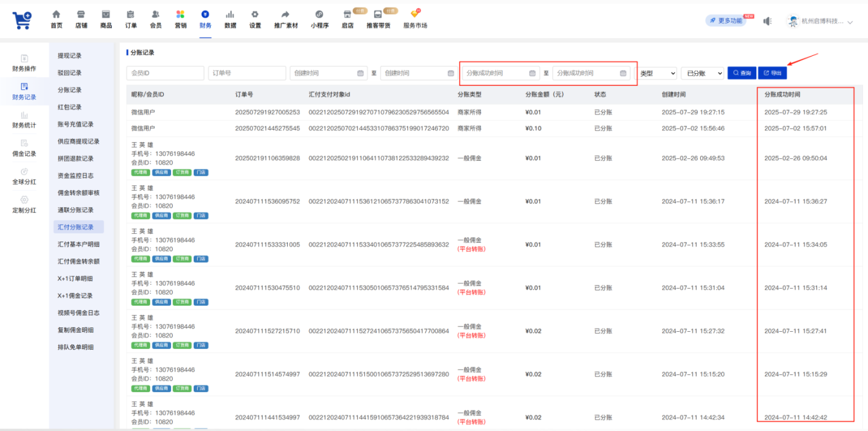This screenshot has height=431, width=868.
Task: Open 商品 products section
Action: pos(106,20)
